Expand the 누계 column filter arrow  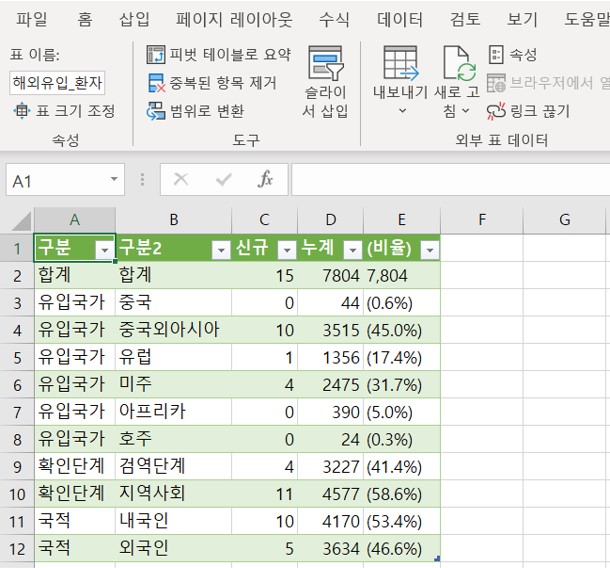(x=353, y=250)
